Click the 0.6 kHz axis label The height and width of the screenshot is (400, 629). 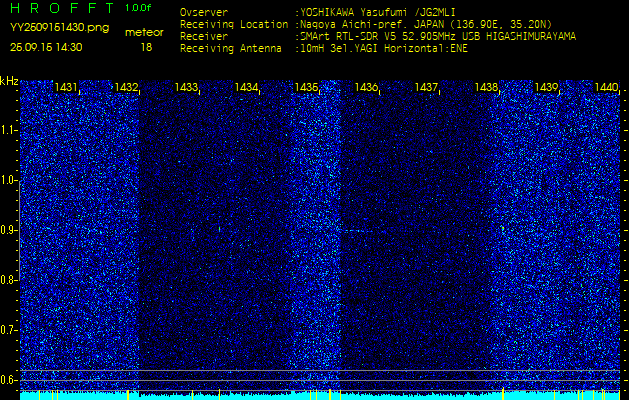tap(8, 380)
